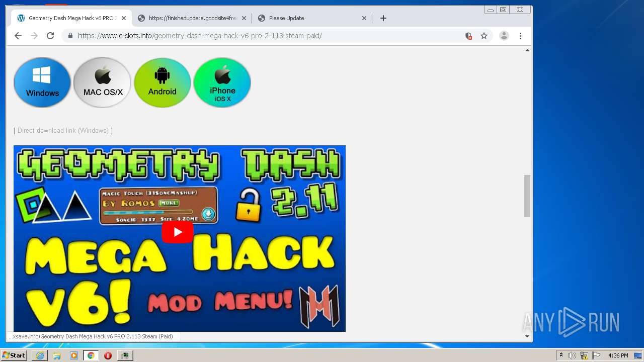This screenshot has height=362, width=644.
Task: Open the network tray icon
Action: pos(584,355)
